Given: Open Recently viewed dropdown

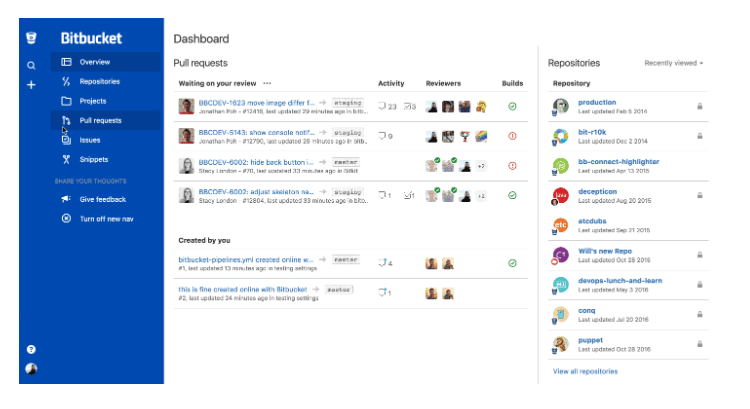Looking at the screenshot, I should pyautogui.click(x=674, y=63).
